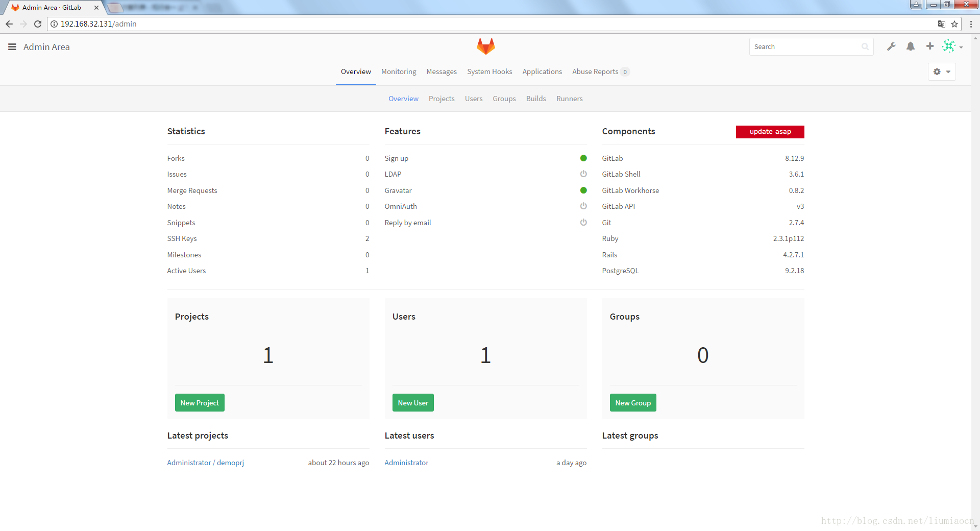Click the Chrome user profile button
This screenshot has height=531, width=980.
[x=916, y=5]
